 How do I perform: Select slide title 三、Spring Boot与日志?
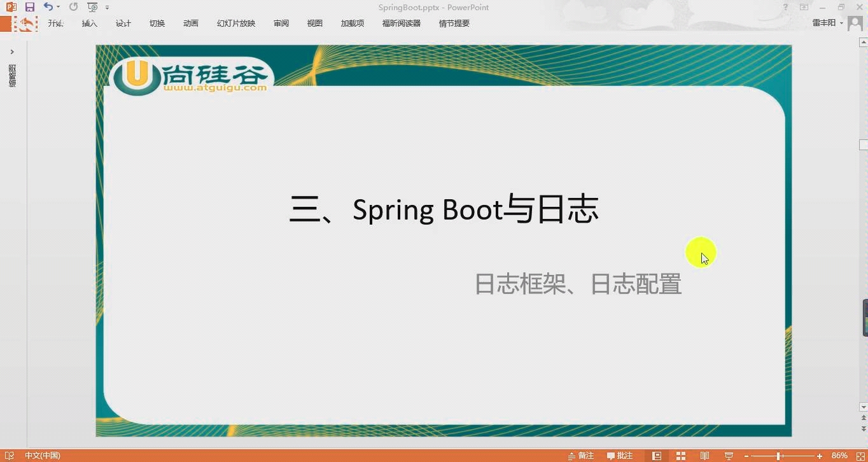(x=444, y=209)
